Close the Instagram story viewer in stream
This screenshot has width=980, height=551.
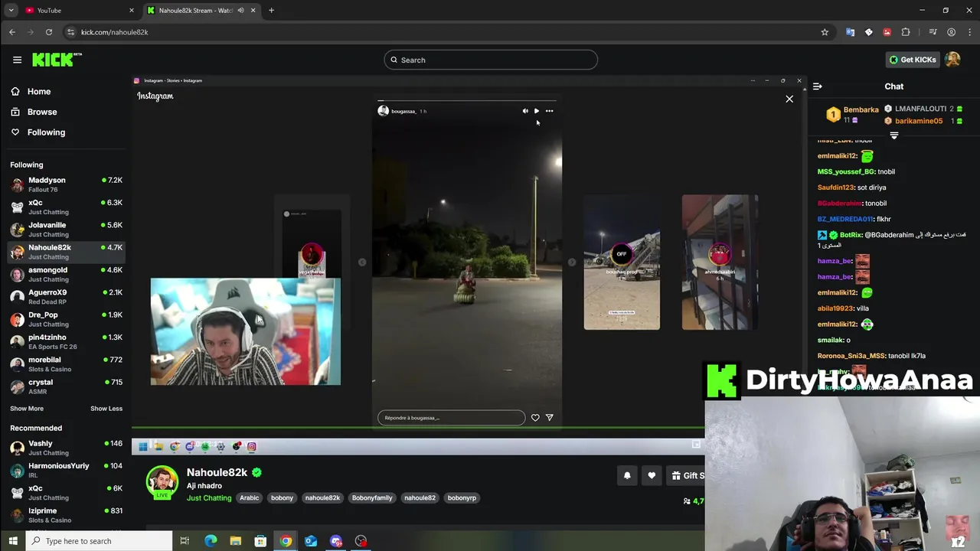(x=789, y=99)
